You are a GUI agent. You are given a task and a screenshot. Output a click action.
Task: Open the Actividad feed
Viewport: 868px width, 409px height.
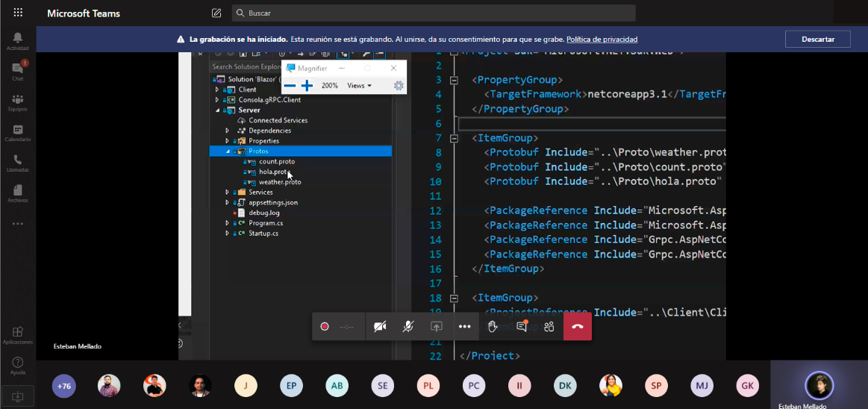click(18, 41)
